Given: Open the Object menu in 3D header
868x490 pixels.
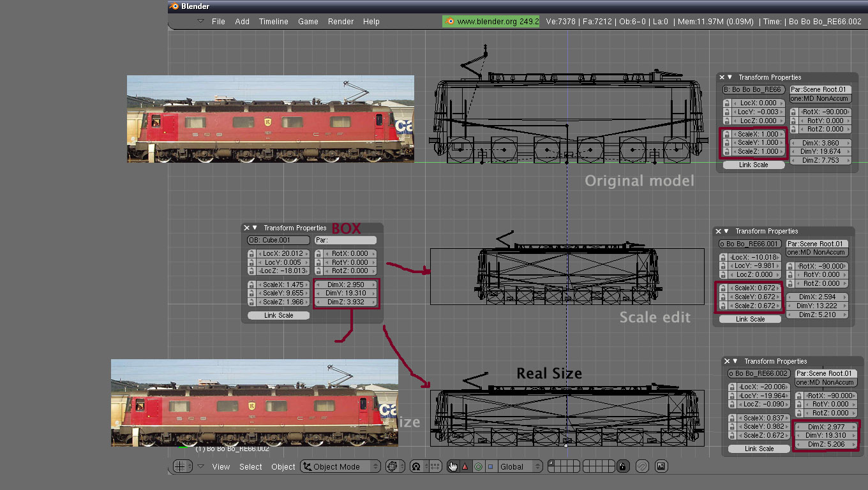Looking at the screenshot, I should click(x=283, y=466).
